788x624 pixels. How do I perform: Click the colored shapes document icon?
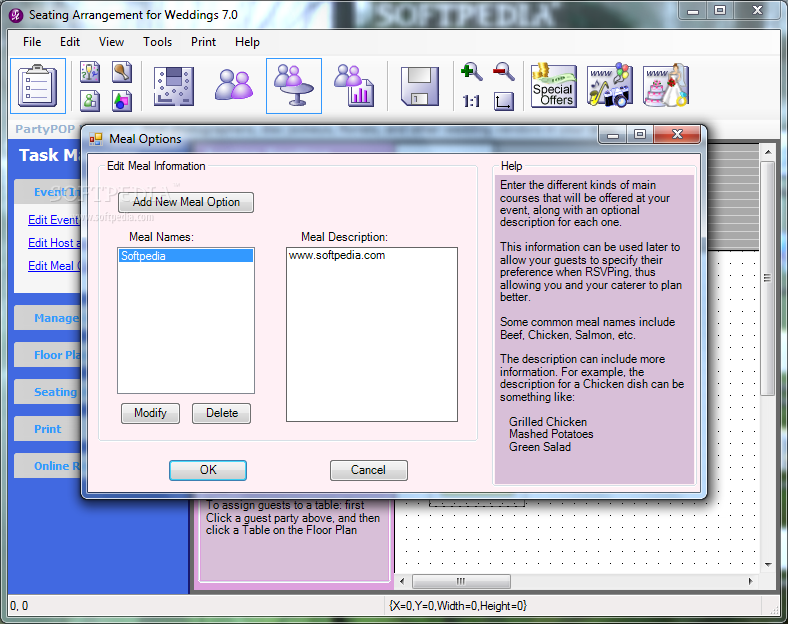click(122, 100)
